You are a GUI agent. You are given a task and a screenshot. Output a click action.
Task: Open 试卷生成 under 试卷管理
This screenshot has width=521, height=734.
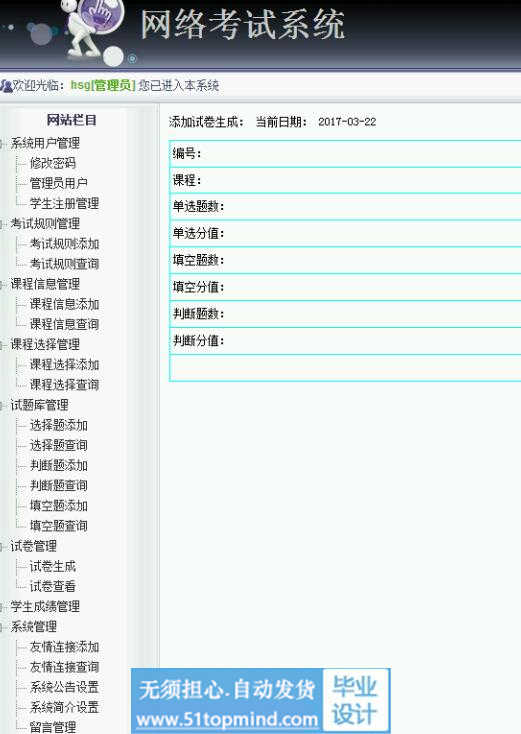coord(52,566)
